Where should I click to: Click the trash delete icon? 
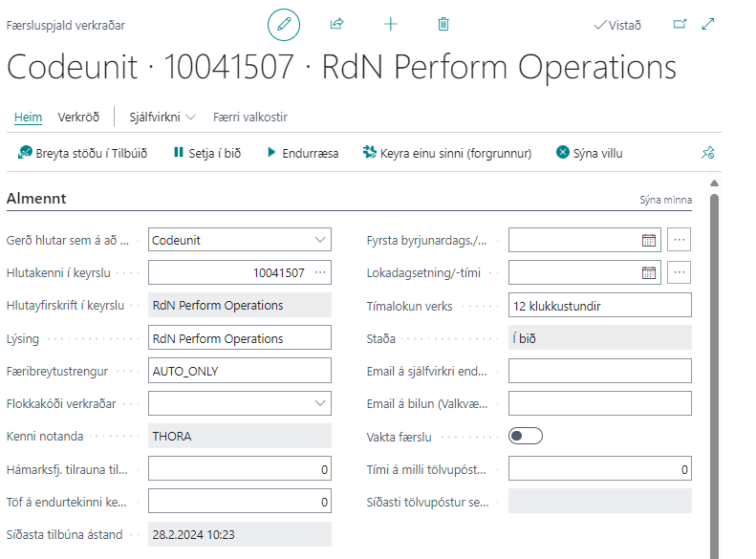tap(443, 25)
